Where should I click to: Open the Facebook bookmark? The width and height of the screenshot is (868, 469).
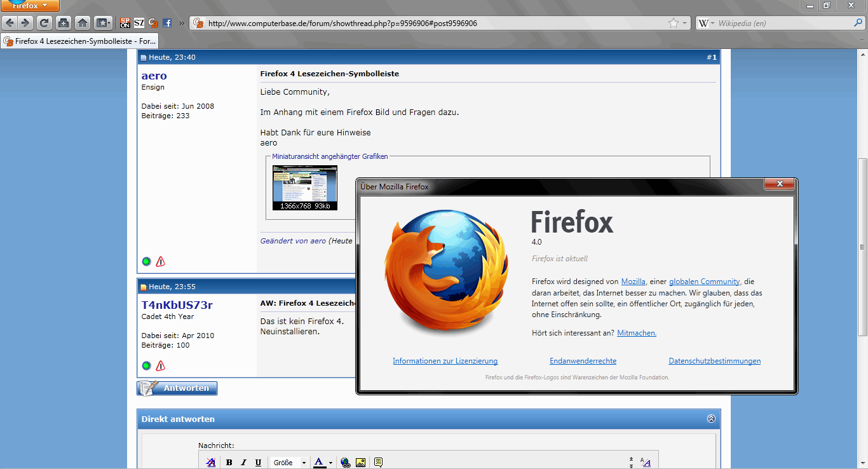(167, 23)
